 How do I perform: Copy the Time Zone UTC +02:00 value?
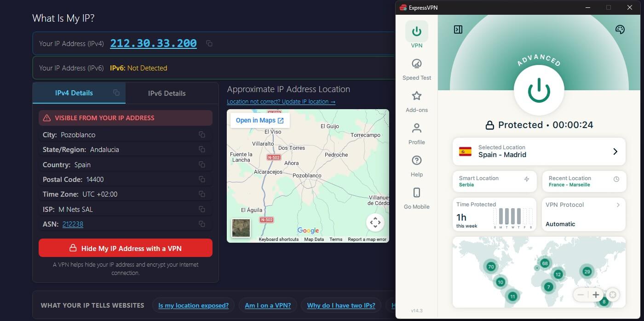tap(201, 194)
